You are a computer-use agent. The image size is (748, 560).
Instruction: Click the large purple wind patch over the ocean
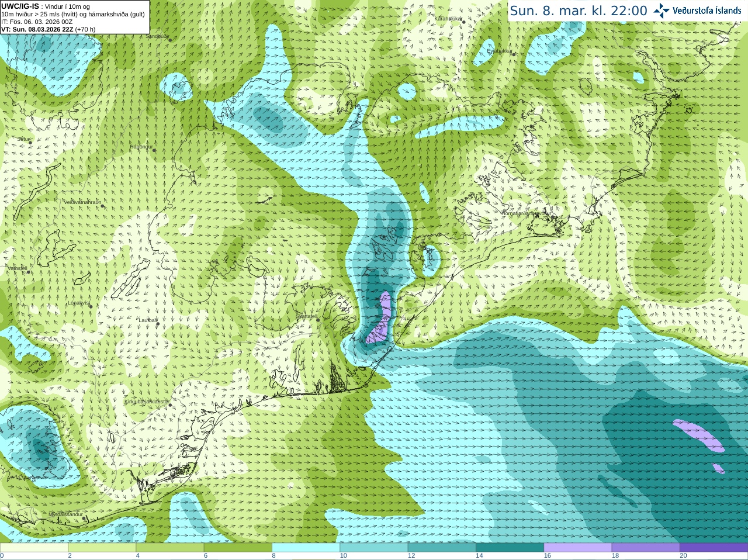[699, 435]
